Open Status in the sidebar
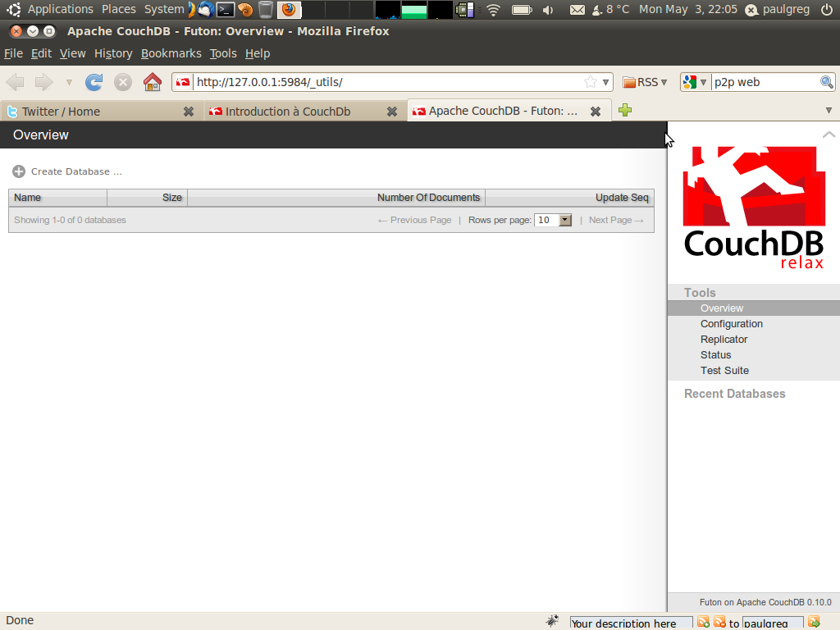Screen dimensions: 840x630 [x=715, y=354]
